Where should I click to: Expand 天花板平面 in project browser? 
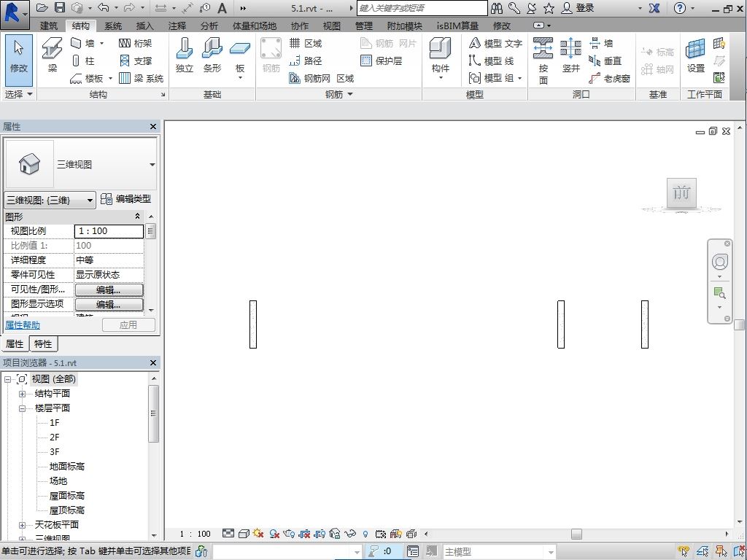pos(22,525)
